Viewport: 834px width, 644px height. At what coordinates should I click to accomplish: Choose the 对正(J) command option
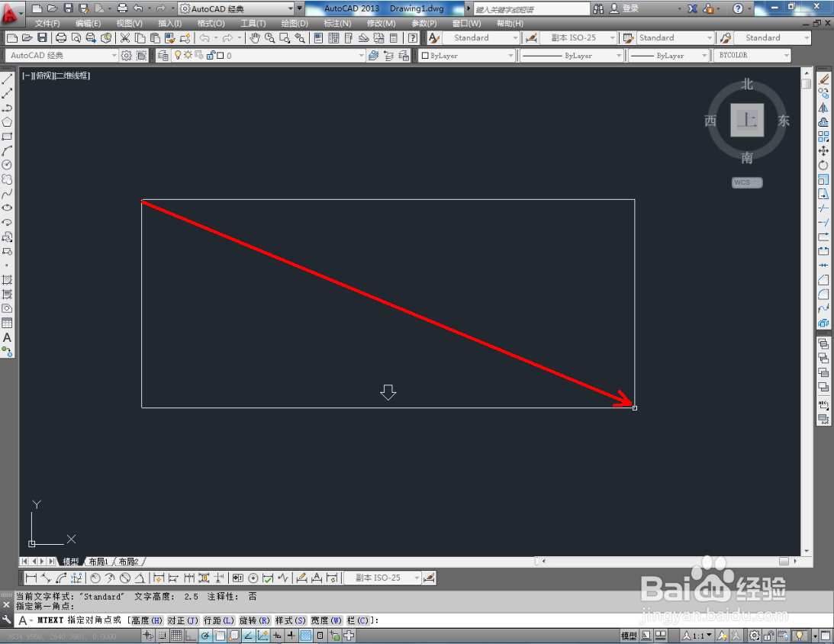183,620
